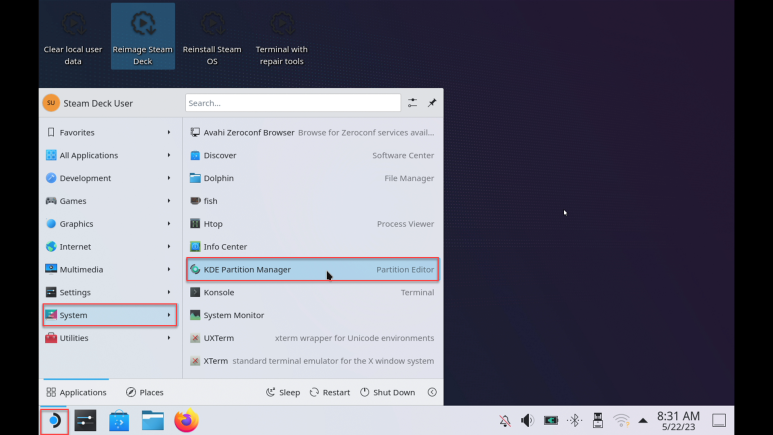
Task: Open the Bluetooth tray icon
Action: pos(574,421)
